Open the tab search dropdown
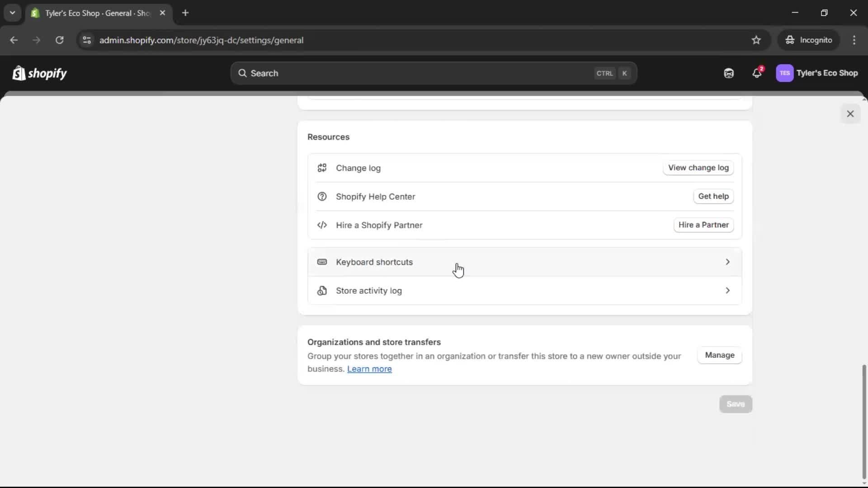Viewport: 868px width, 488px height. tap(12, 13)
